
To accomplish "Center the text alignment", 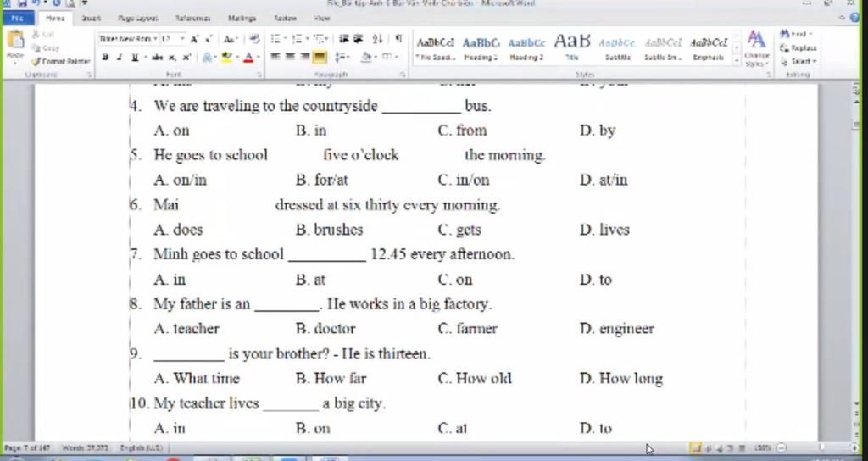I will tap(290, 57).
